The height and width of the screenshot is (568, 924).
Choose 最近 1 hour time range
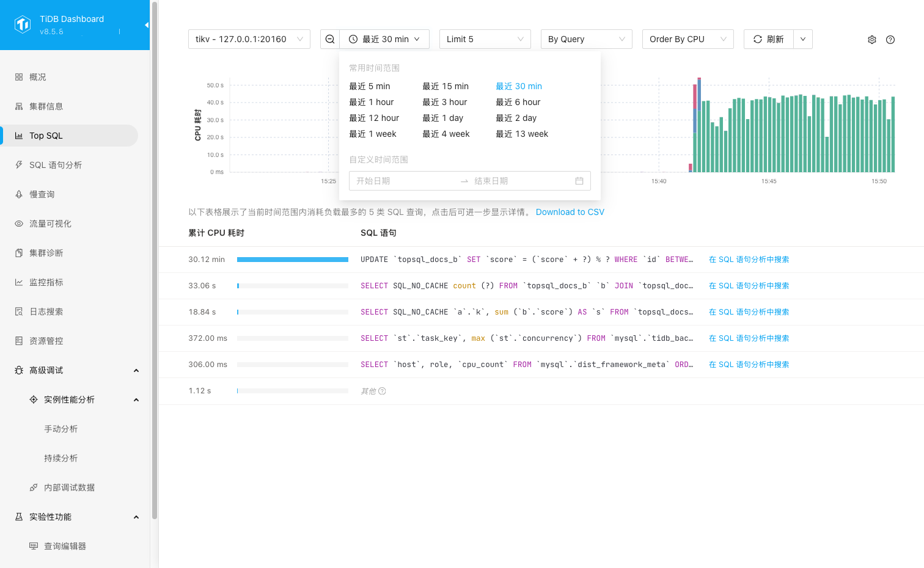tap(372, 102)
